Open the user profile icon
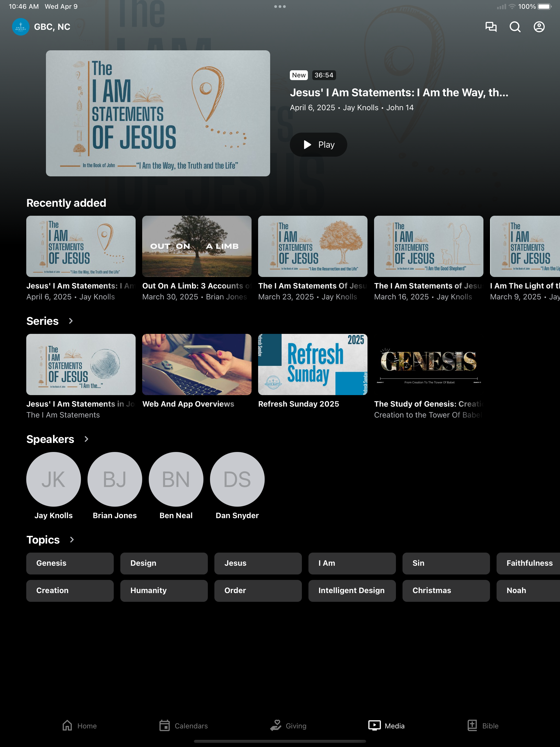This screenshot has height=747, width=560. pyautogui.click(x=539, y=27)
